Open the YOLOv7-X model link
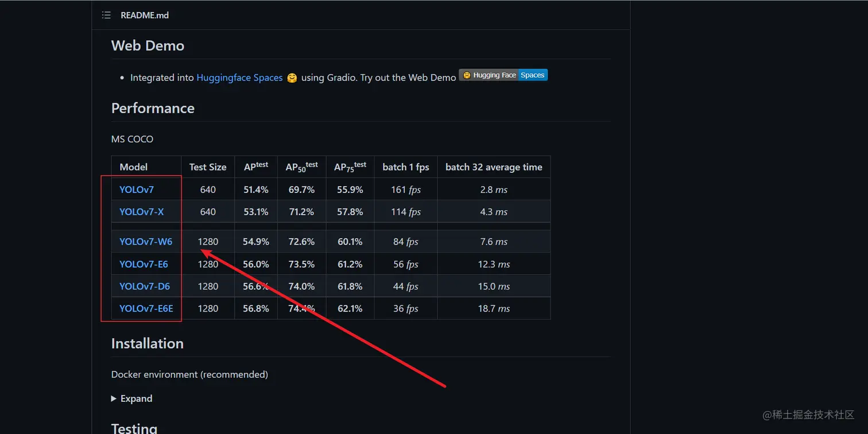 point(141,212)
